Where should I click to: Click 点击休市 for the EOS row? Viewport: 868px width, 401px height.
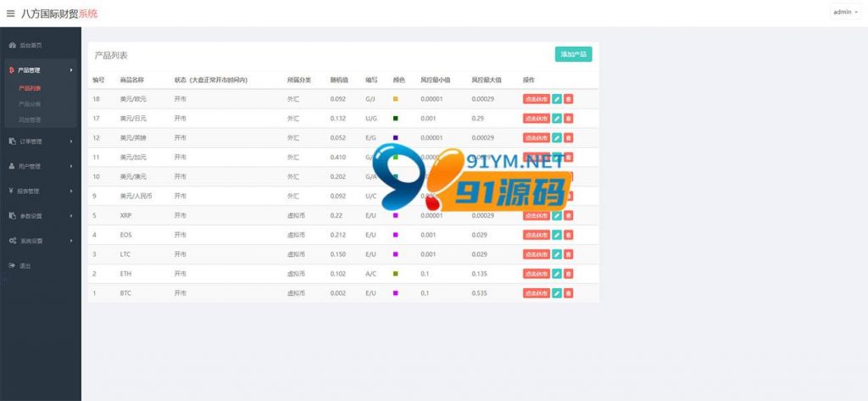[x=537, y=235]
